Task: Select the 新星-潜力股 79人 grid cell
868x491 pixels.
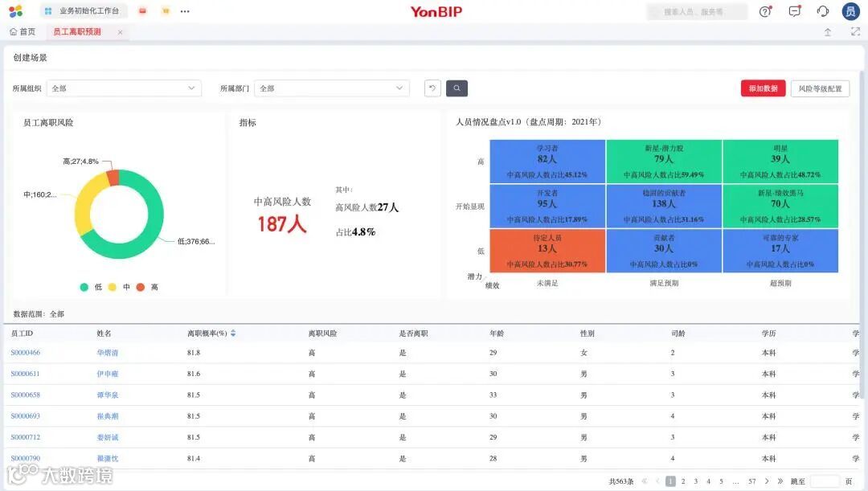Action: (664, 161)
